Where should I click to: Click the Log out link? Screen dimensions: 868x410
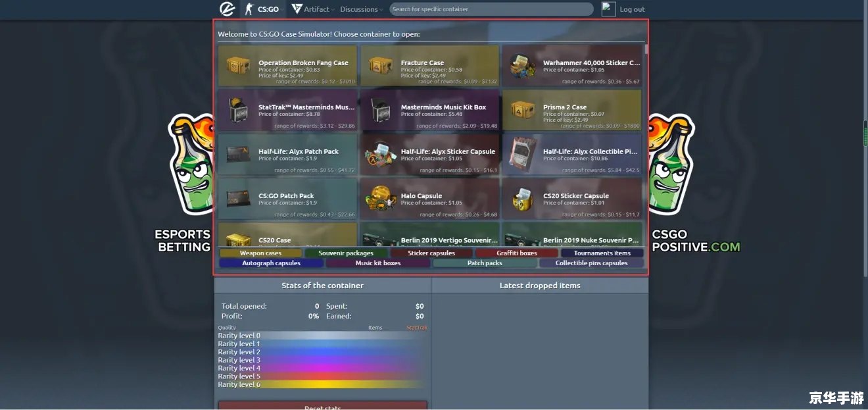pyautogui.click(x=632, y=9)
